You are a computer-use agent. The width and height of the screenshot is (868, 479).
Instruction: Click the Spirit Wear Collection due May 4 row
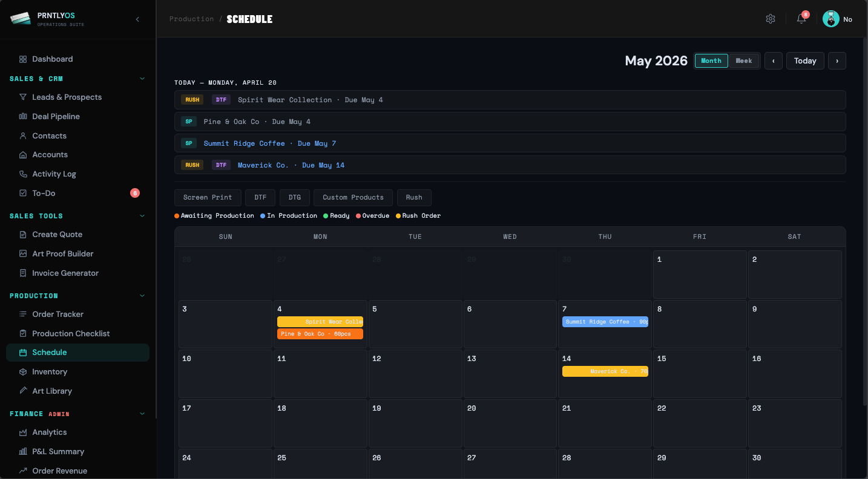(510, 100)
